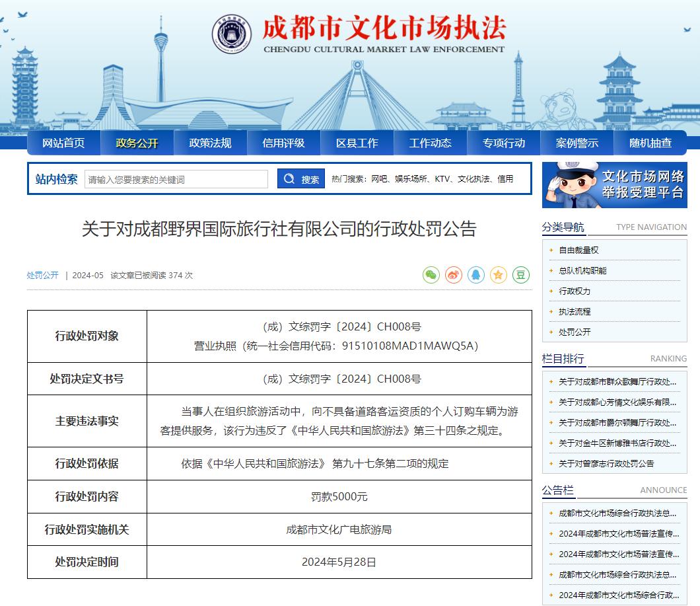Image resolution: width=700 pixels, height=606 pixels.
Task: Click hot search keyword 信用
Action: (x=505, y=179)
